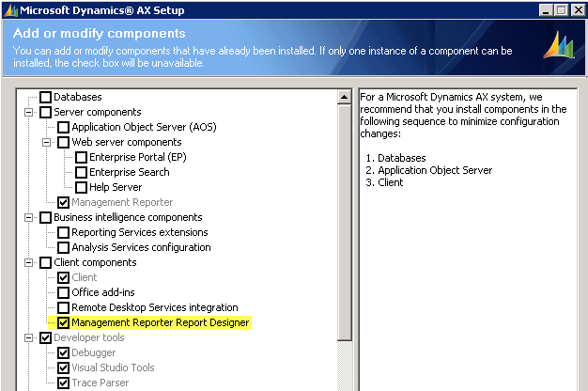Select the Visual Studio Tools label
This screenshot has height=391, width=588.
click(113, 368)
